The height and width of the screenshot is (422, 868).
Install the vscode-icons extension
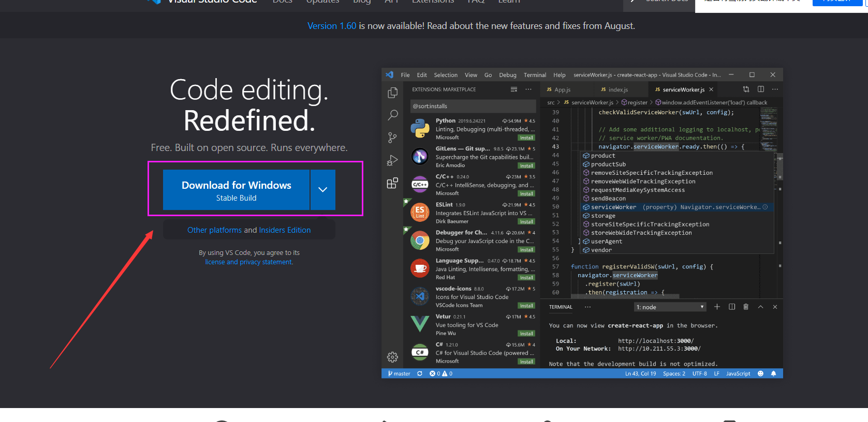tap(526, 306)
